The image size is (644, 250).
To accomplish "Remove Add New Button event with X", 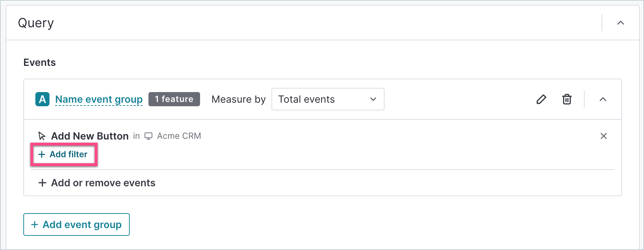I will pyautogui.click(x=604, y=136).
